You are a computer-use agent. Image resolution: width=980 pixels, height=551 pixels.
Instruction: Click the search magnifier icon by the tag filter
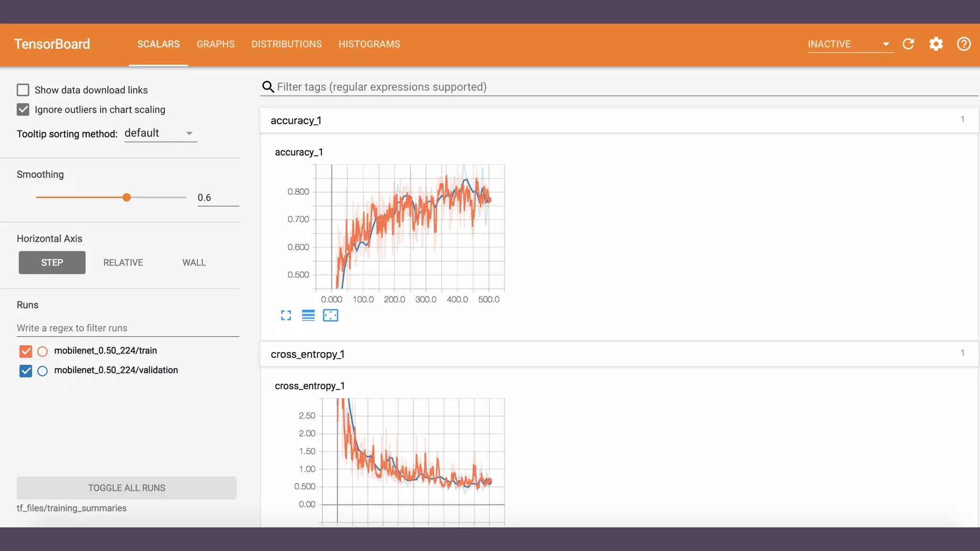click(268, 87)
